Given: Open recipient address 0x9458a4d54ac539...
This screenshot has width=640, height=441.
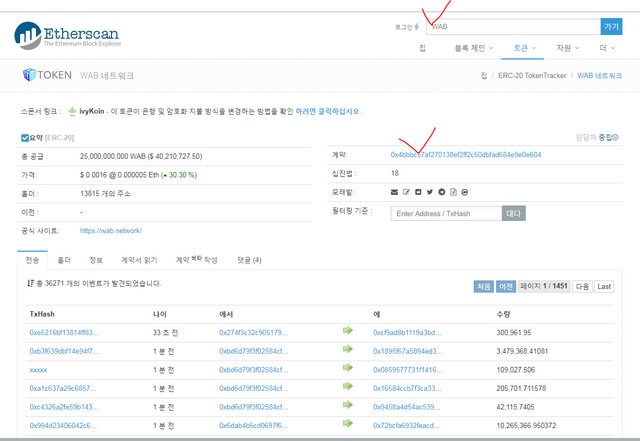Looking at the screenshot, I should (x=407, y=407).
